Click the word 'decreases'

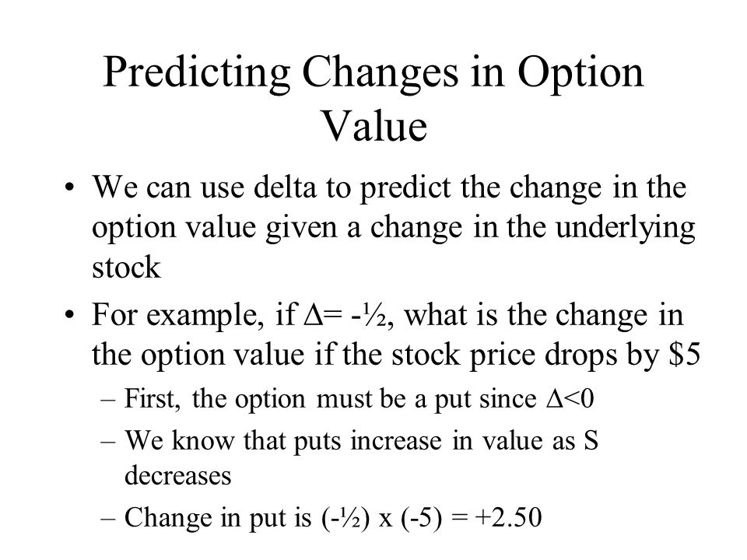177,476
